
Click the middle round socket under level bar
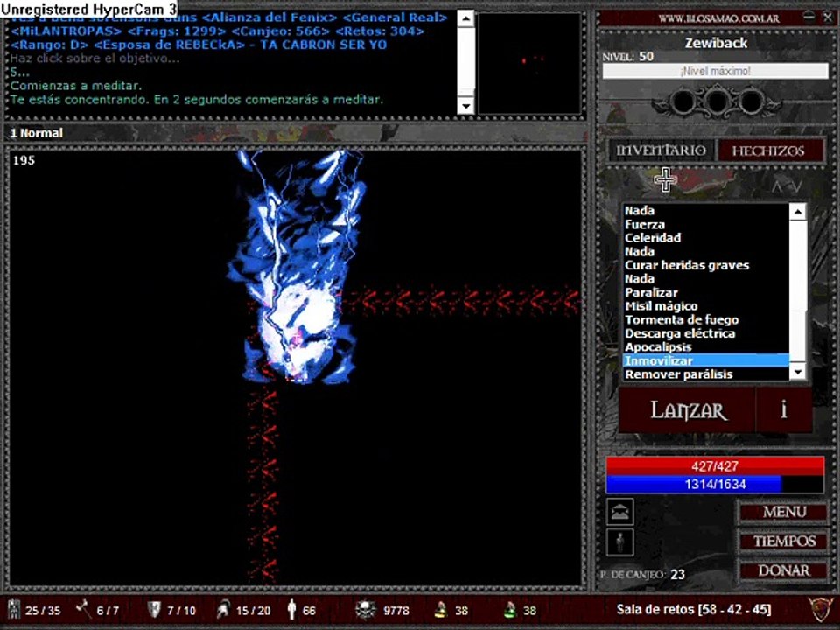coord(717,101)
